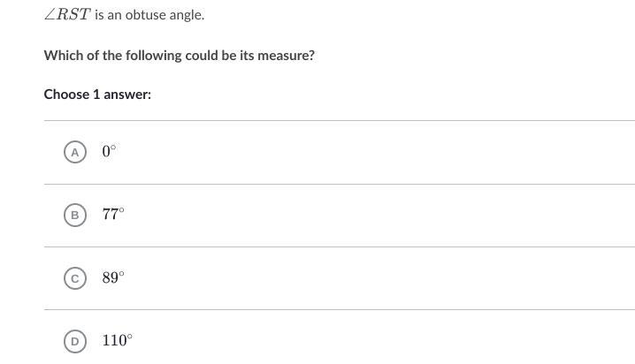Click the ∠RST math expression

(67, 15)
